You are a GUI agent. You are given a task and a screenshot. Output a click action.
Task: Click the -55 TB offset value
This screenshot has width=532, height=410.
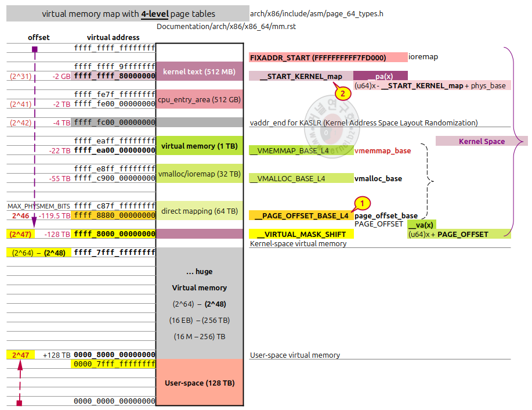tap(60, 178)
